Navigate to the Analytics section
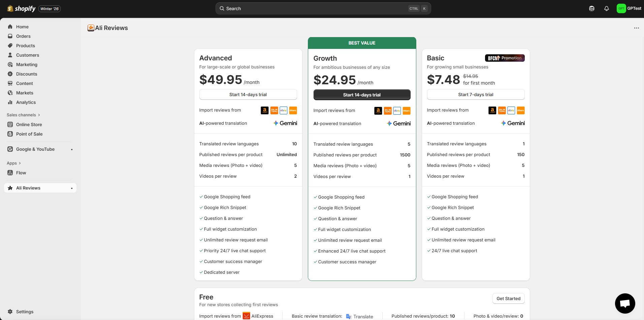 point(26,102)
